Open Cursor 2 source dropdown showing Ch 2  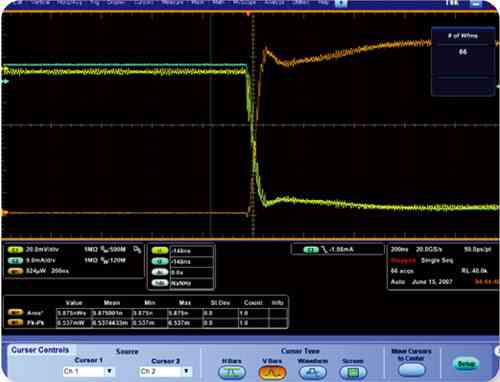coord(165,371)
